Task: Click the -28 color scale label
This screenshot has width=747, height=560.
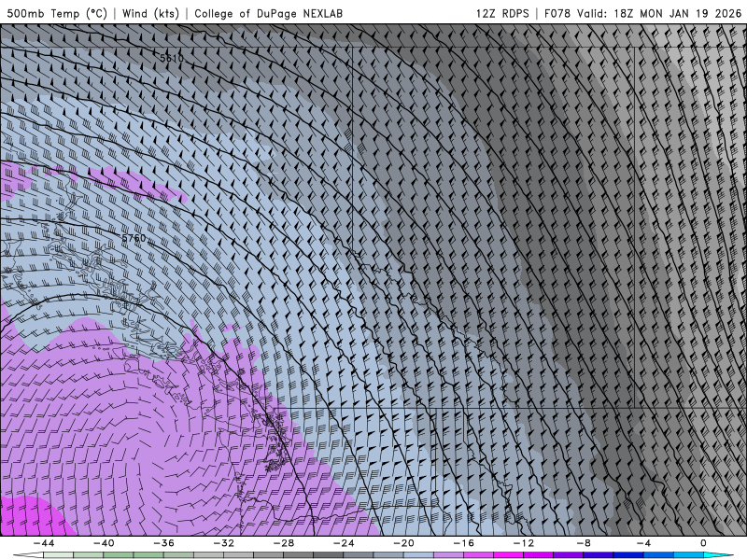Action: [x=284, y=543]
